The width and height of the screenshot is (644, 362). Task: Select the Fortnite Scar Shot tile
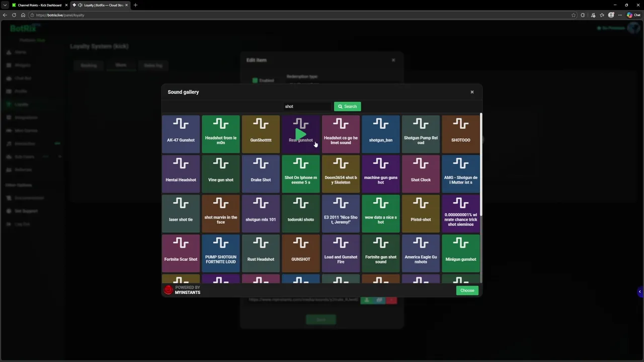point(181,253)
